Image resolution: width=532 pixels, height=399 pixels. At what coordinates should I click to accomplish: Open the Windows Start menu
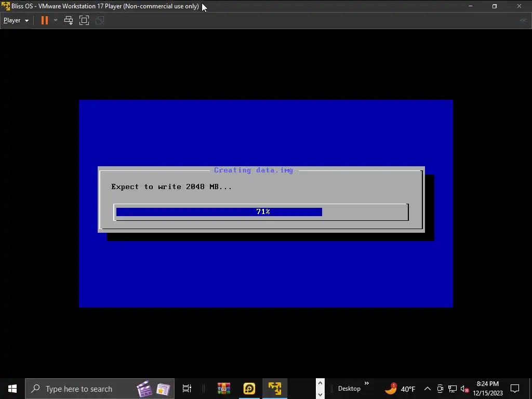tap(12, 389)
